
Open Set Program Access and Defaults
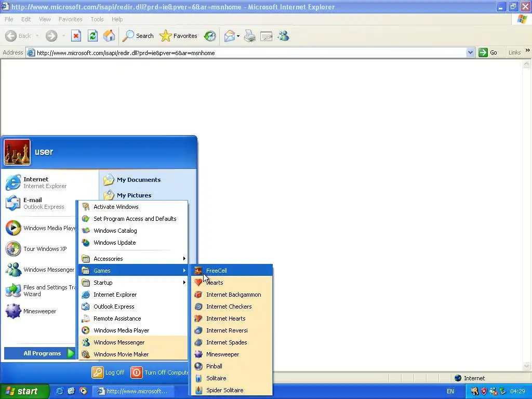(133, 219)
